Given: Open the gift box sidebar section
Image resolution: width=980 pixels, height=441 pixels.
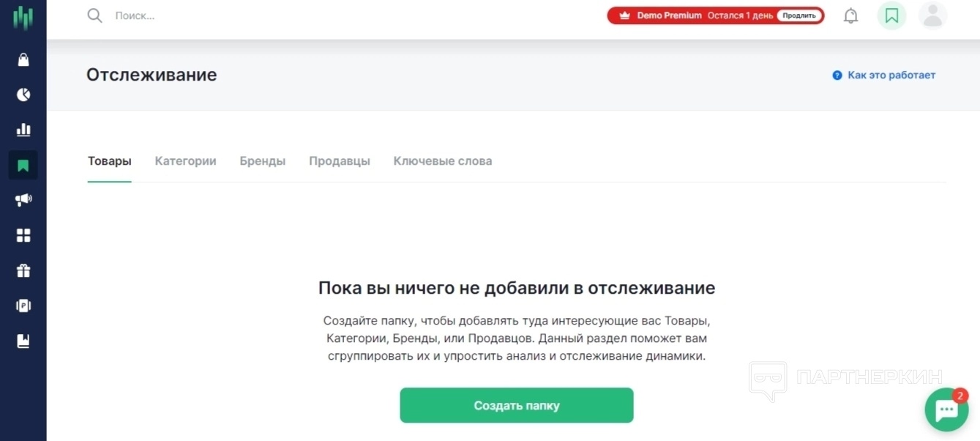Looking at the screenshot, I should pyautogui.click(x=23, y=270).
